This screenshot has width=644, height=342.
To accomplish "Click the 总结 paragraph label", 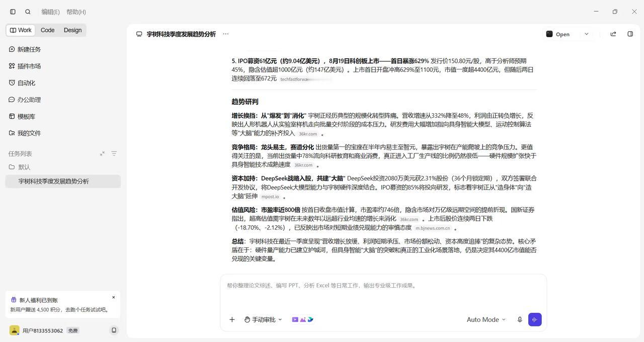I will [238, 241].
